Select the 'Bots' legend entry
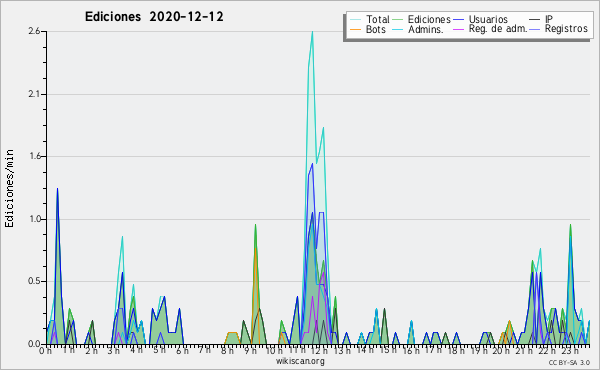 [x=375, y=29]
